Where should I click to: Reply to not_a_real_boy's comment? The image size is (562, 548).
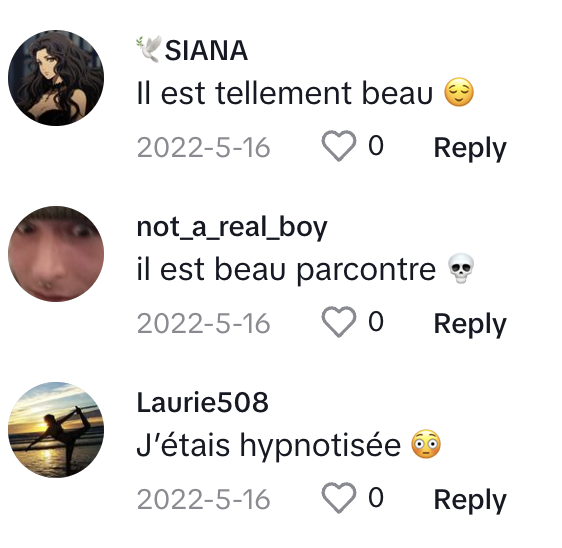(x=470, y=324)
